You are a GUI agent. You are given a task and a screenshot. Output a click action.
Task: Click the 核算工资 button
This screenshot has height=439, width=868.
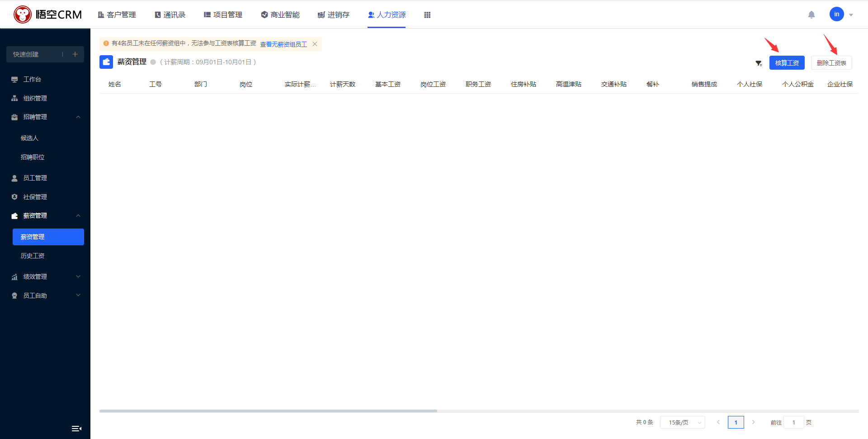[x=787, y=63]
